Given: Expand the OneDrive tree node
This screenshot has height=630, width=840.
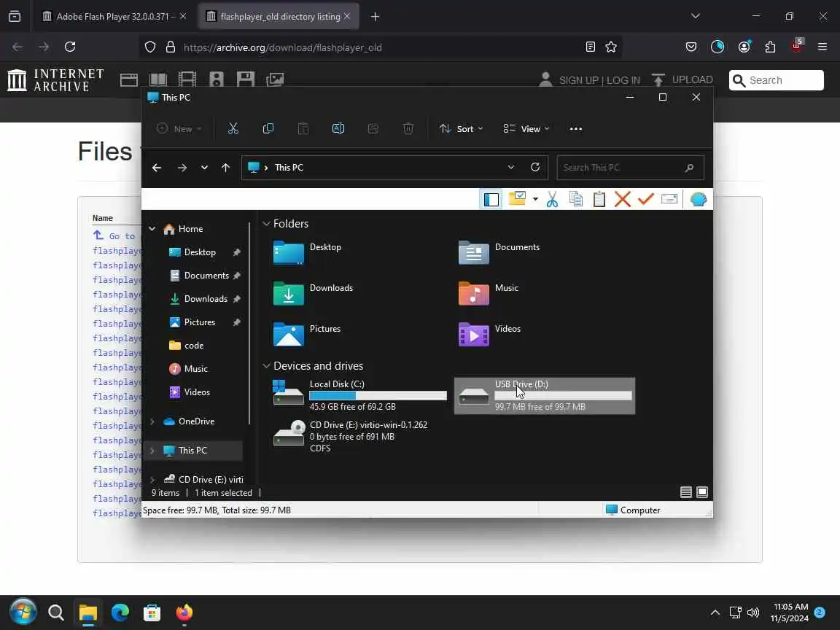Looking at the screenshot, I should coord(152,421).
